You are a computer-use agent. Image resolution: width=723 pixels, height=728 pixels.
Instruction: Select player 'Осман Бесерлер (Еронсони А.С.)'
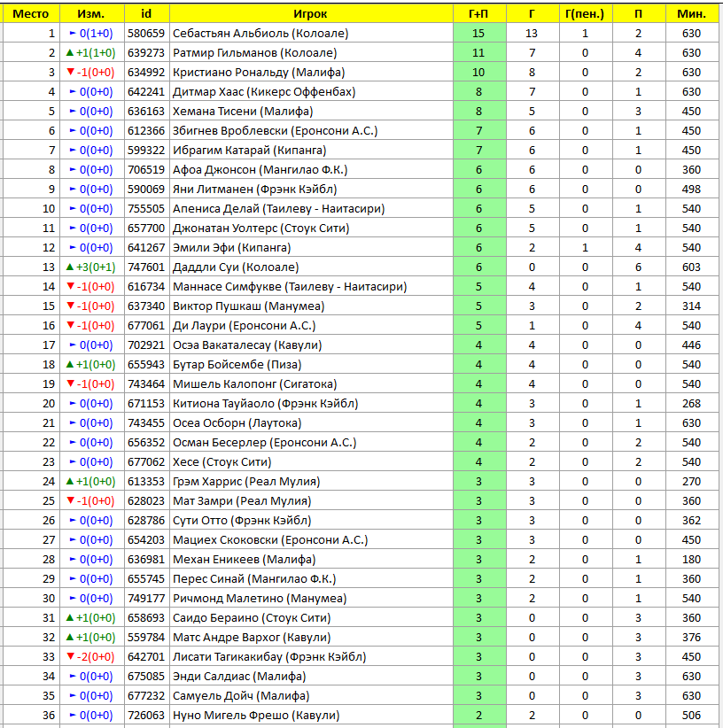265,443
